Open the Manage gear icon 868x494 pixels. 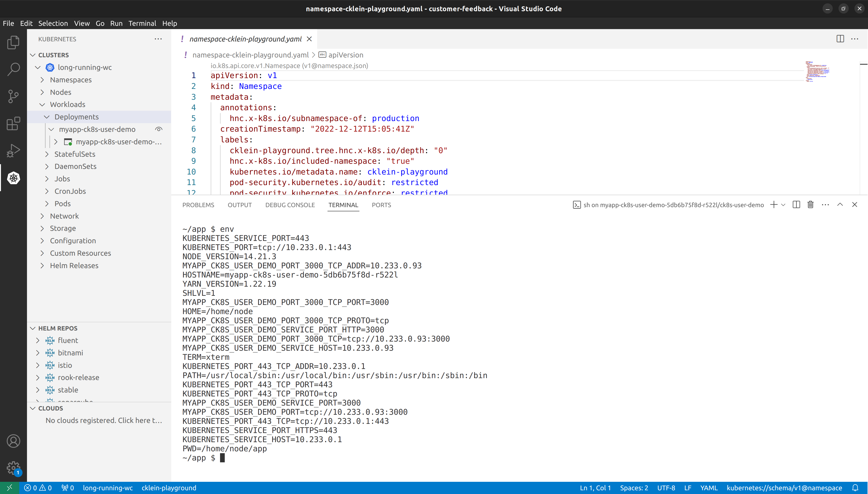pyautogui.click(x=13, y=468)
